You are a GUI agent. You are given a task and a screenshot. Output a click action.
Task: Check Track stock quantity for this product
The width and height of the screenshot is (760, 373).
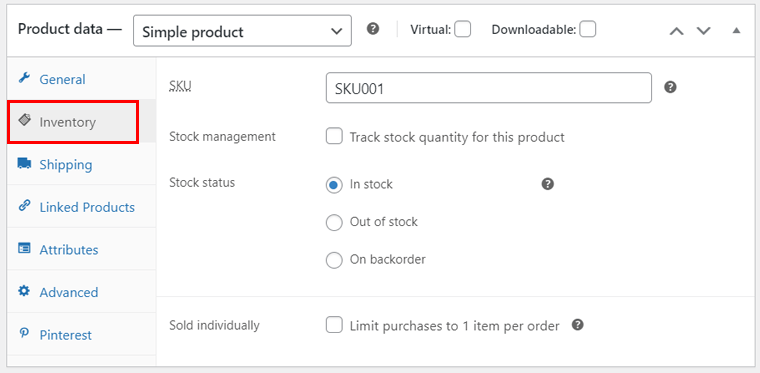334,137
